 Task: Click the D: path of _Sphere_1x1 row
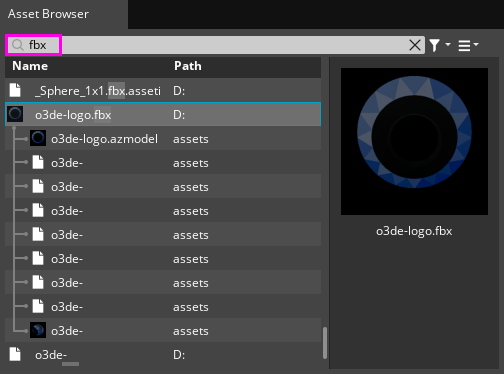(179, 91)
